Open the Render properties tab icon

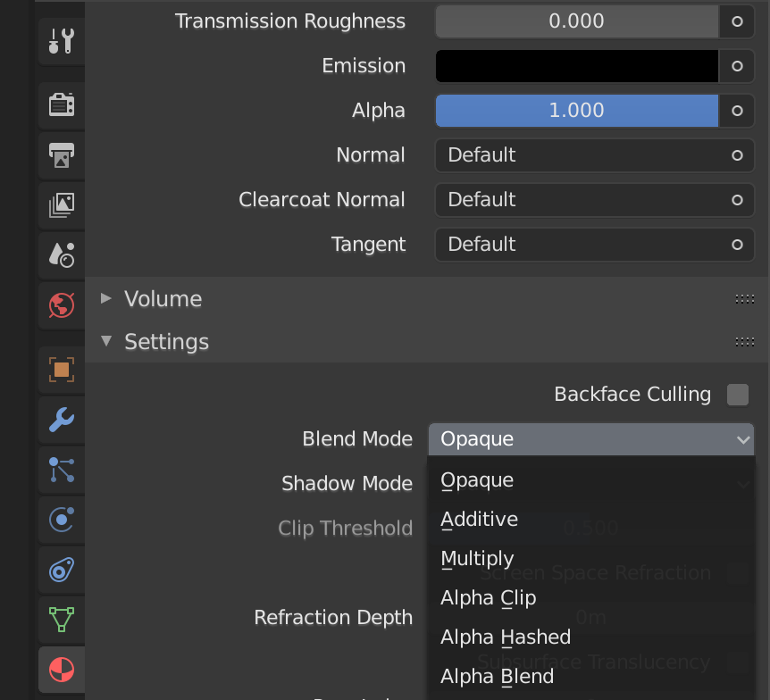pos(61,105)
